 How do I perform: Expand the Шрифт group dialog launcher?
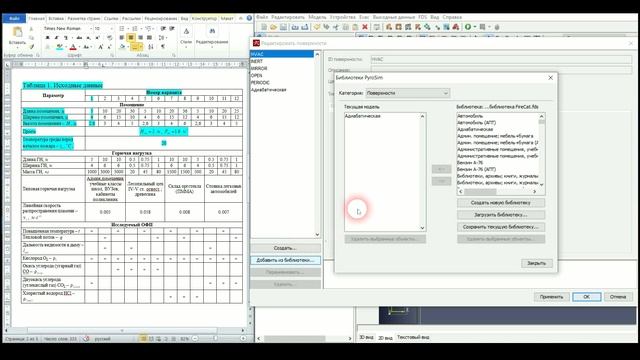112,55
